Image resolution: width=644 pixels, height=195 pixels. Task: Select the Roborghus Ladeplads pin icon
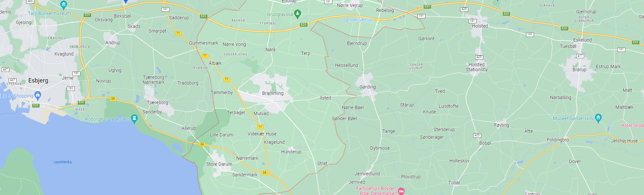click(135, 118)
